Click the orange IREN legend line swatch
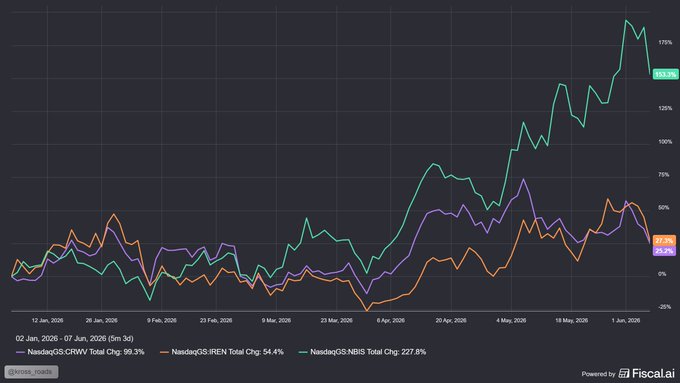The image size is (680, 383). pyautogui.click(x=164, y=352)
